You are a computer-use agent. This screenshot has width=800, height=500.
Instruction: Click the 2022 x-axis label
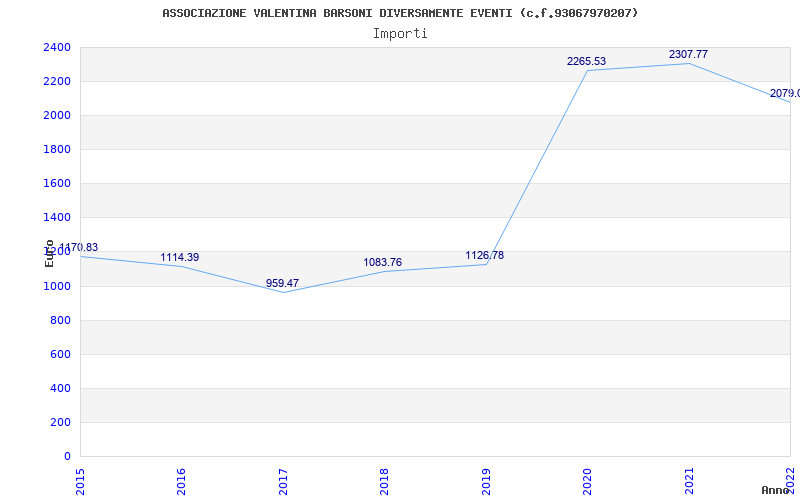791,482
